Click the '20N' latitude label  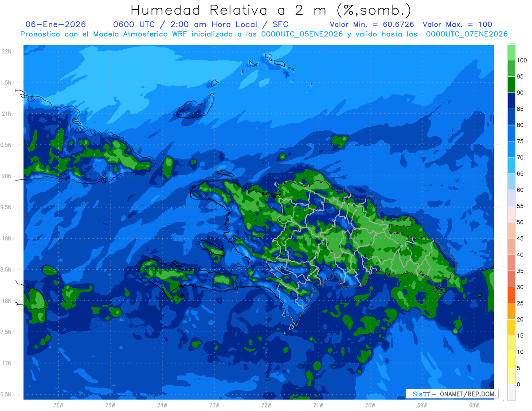click(x=7, y=176)
